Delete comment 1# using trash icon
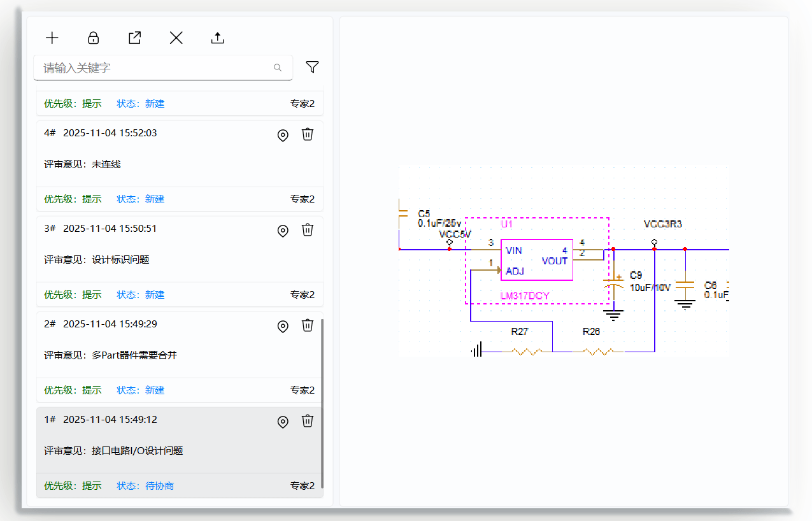 308,421
